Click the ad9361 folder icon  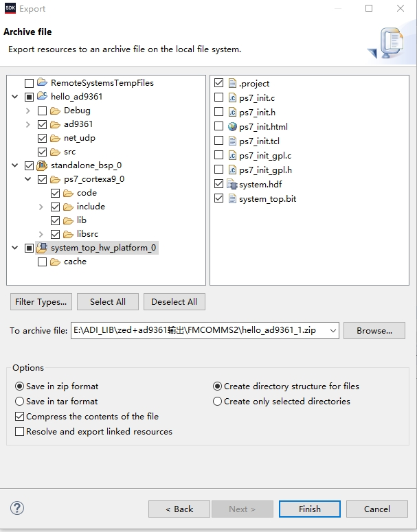point(56,124)
